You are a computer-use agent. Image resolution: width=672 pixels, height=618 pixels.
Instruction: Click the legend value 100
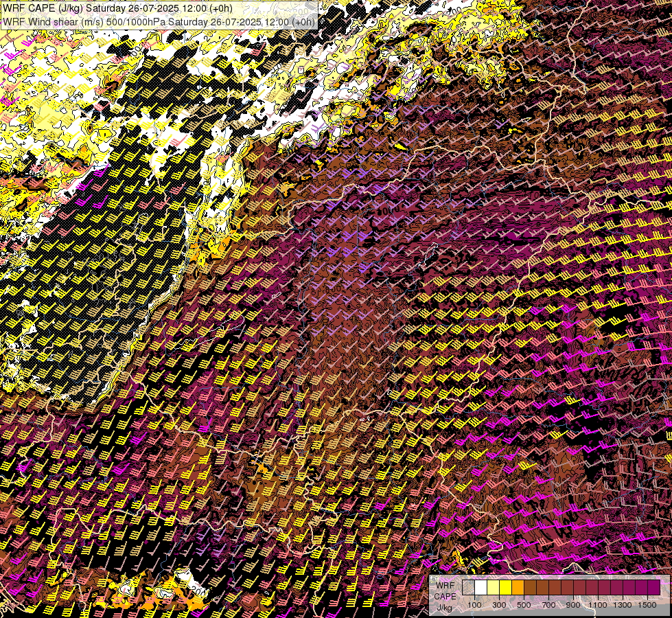[x=474, y=605]
